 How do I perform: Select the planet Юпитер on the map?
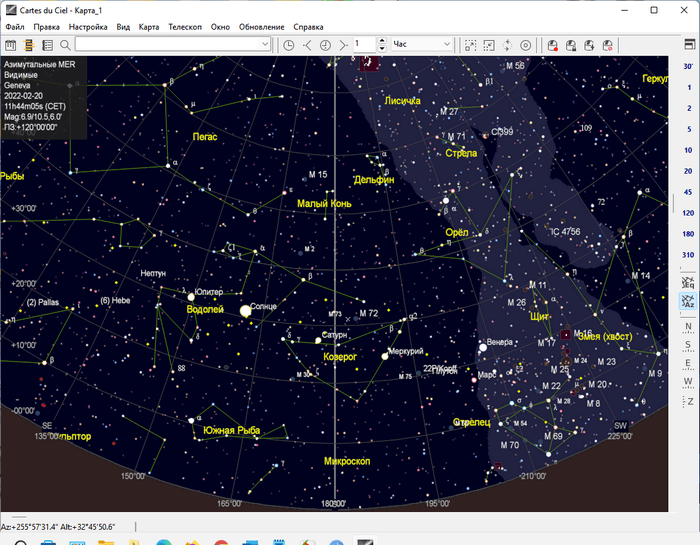tap(191, 297)
